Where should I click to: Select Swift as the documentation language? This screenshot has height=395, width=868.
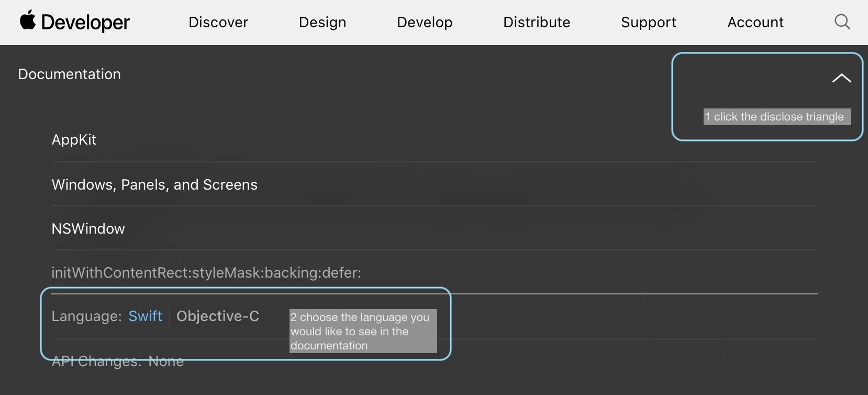point(145,316)
